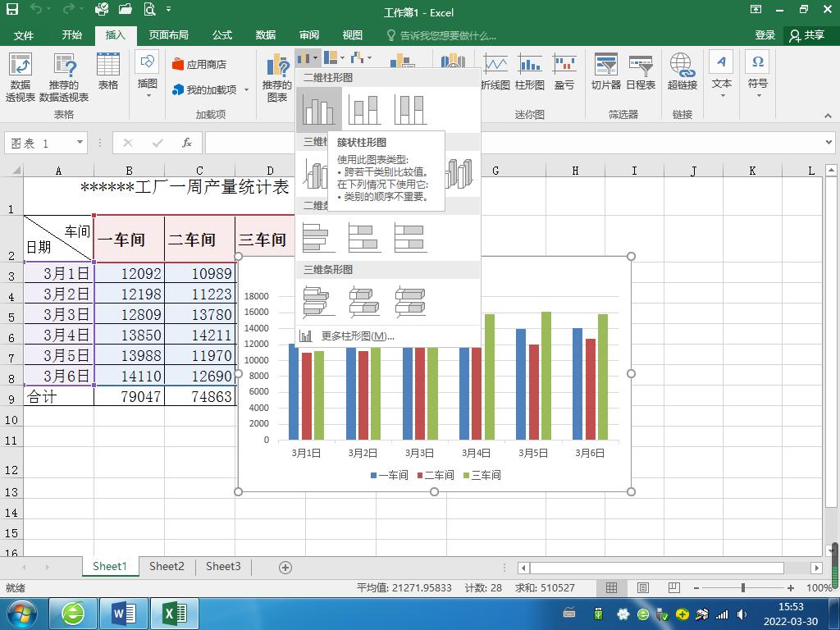Viewport: 840px width, 630px height.
Task: Select the clustered column chart (簇状柱形图)
Action: click(x=319, y=107)
